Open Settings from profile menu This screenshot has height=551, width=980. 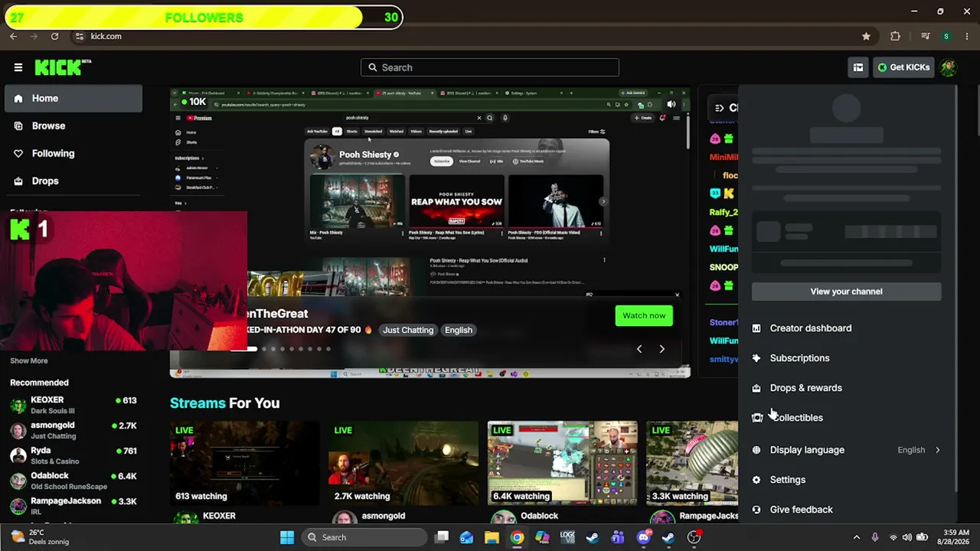point(846,480)
